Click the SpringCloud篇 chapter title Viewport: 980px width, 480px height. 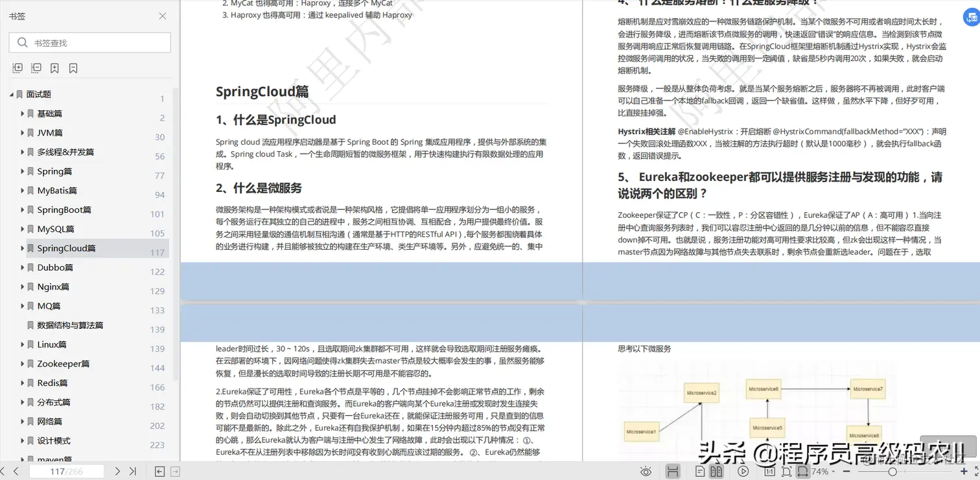(x=262, y=91)
